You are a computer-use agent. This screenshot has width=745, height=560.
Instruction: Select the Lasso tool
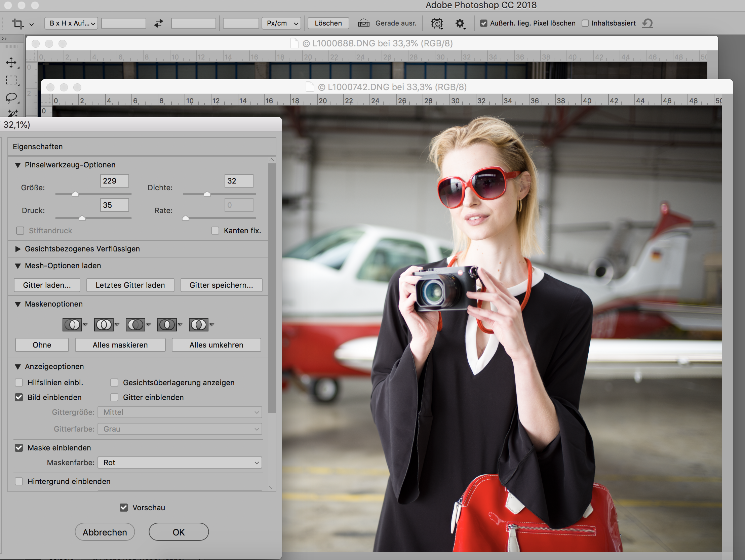point(11,98)
